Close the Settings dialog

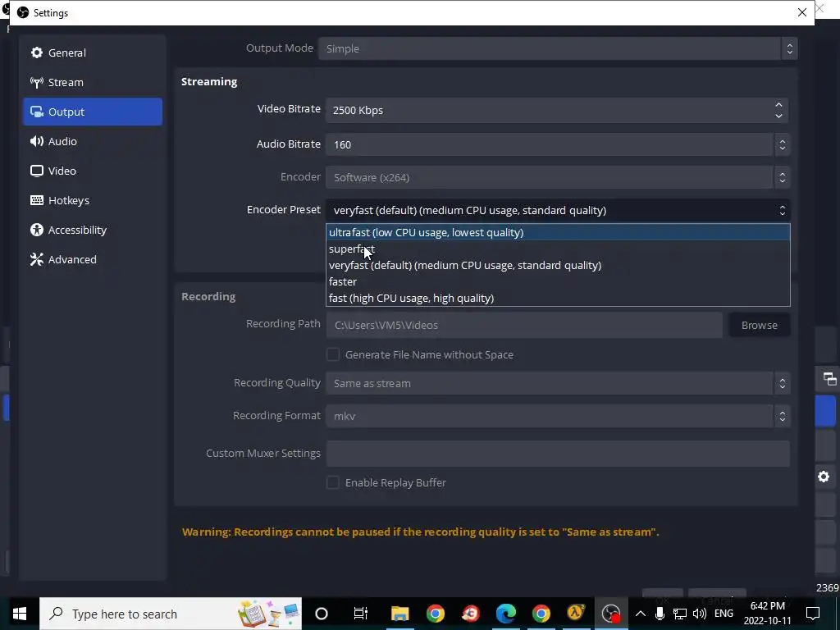802,12
